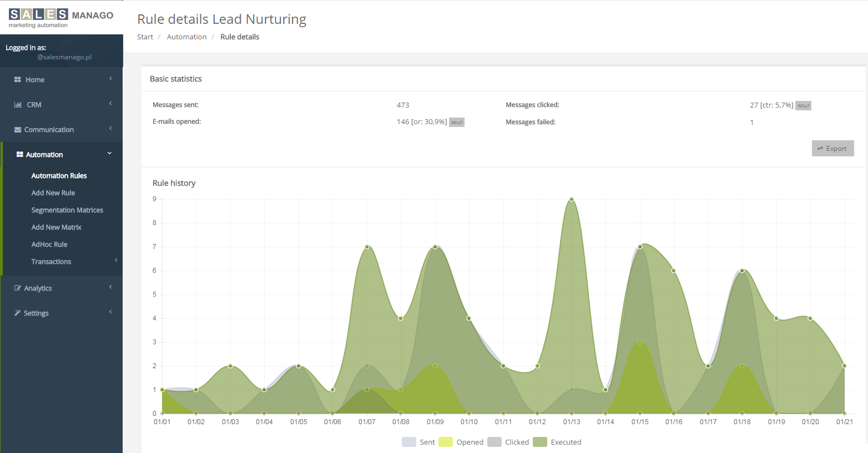Image resolution: width=868 pixels, height=453 pixels.
Task: Expand the Home menu chevron
Action: click(110, 79)
